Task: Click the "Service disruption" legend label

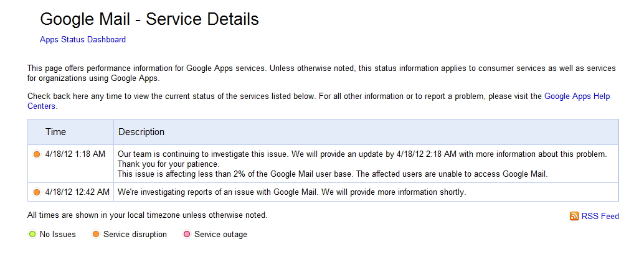Action: (x=135, y=235)
